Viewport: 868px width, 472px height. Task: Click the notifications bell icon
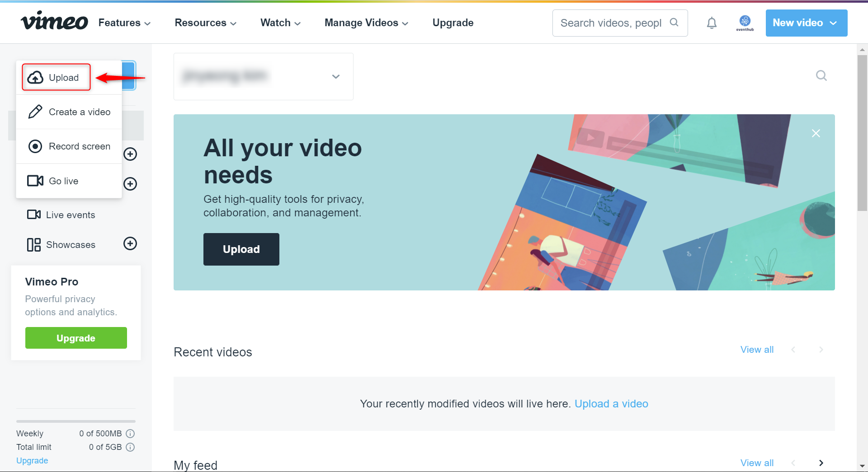pyautogui.click(x=712, y=23)
